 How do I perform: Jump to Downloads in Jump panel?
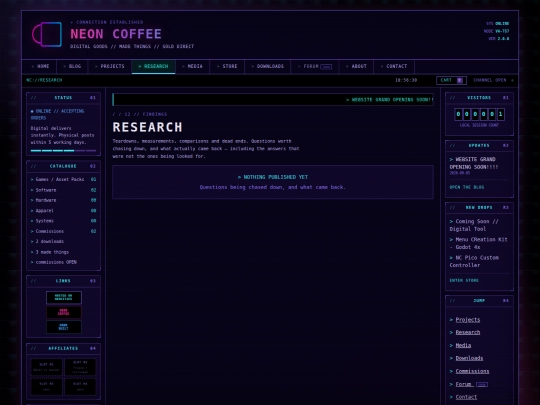(469, 358)
